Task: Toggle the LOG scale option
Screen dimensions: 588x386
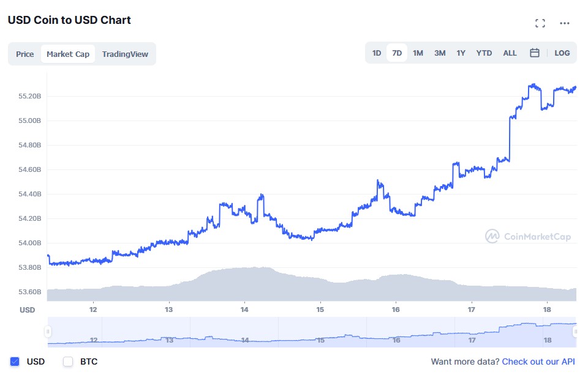Action: coord(562,53)
